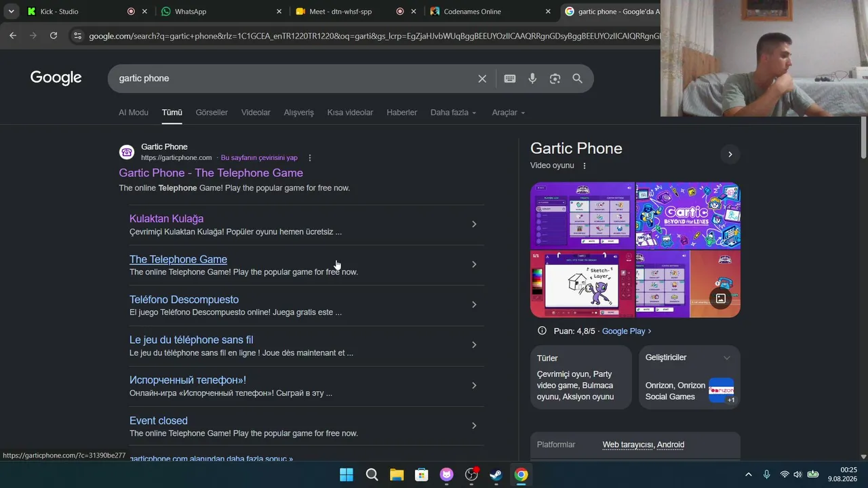Switch to Videolar results
This screenshot has height=488, width=868.
tap(256, 113)
